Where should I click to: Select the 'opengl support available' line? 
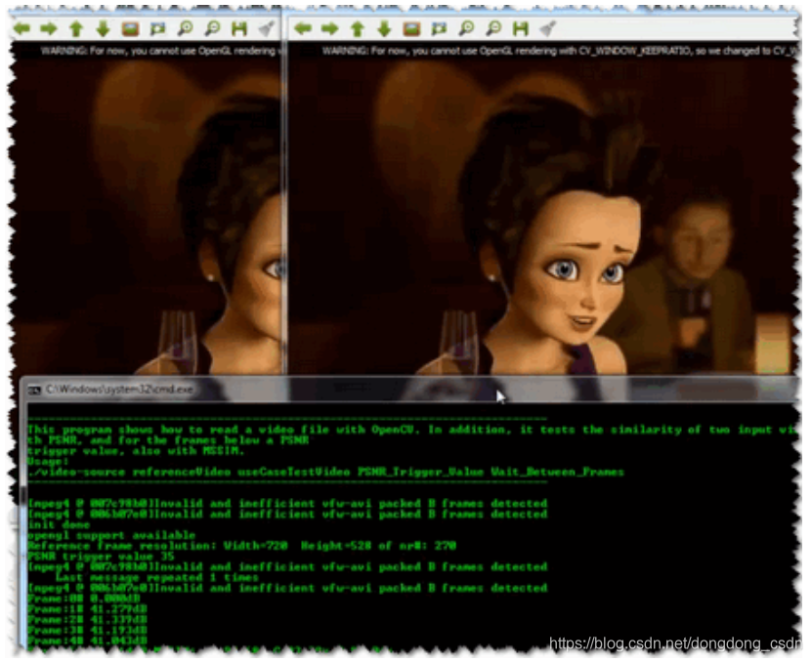pos(111,535)
